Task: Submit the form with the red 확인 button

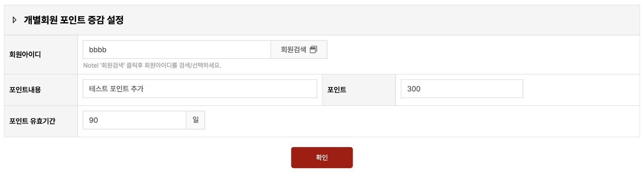Action: click(x=322, y=158)
